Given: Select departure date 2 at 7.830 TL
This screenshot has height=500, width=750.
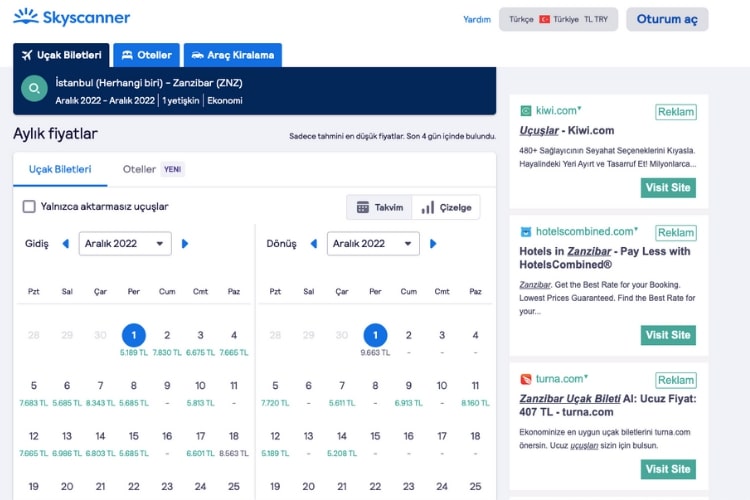Looking at the screenshot, I should [x=167, y=342].
